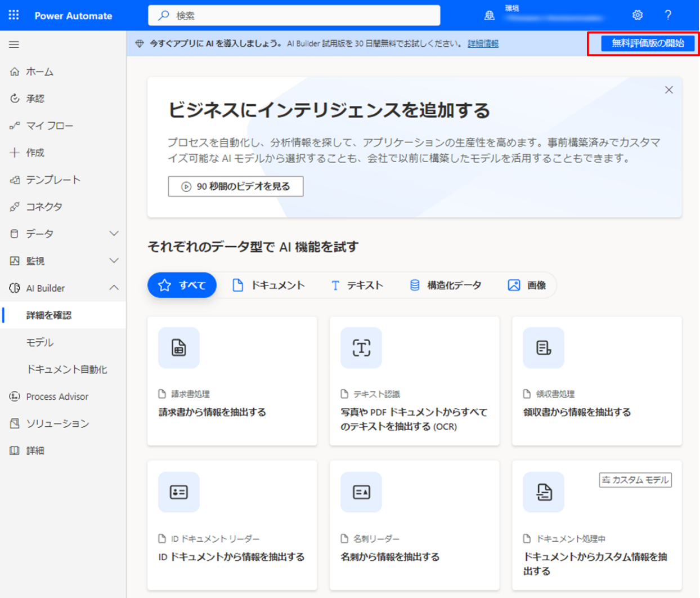Open 写真や PDF ドキュメント OCR card text
The width and height of the screenshot is (700, 598).
click(414, 420)
